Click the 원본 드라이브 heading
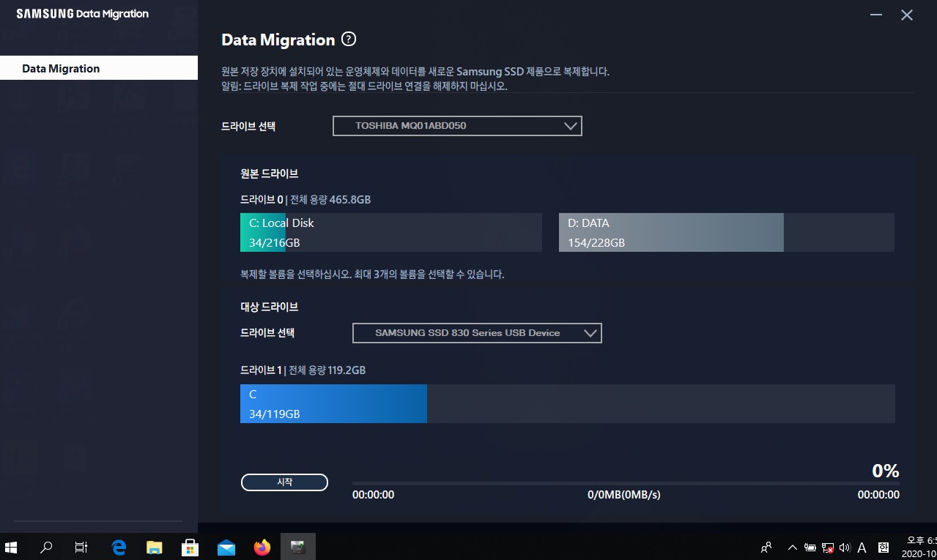The width and height of the screenshot is (937, 560). tap(270, 173)
